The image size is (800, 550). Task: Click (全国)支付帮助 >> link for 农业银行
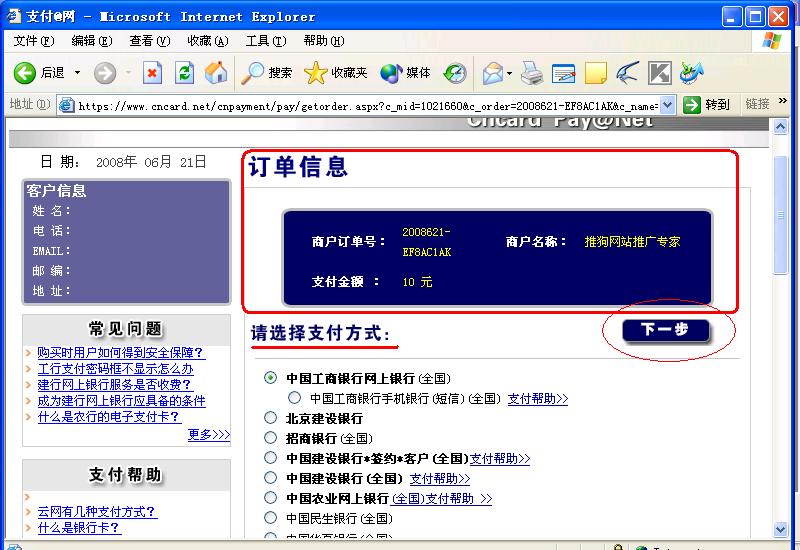[442, 498]
